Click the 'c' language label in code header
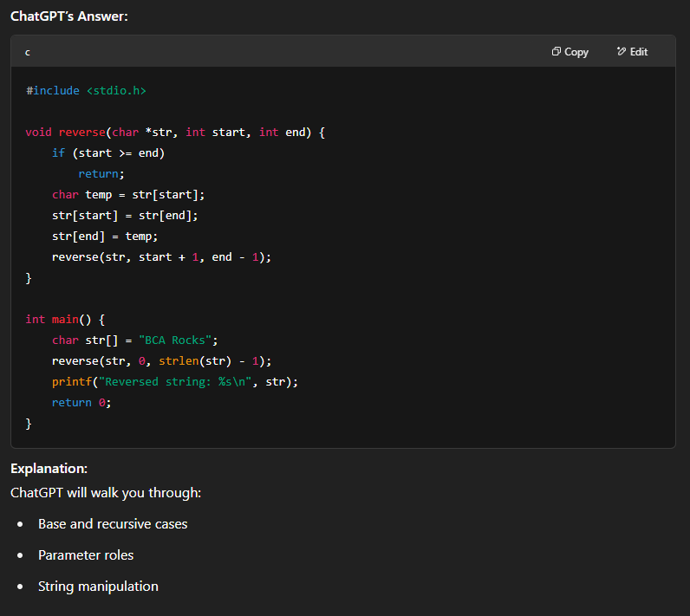The image size is (690, 616). (x=28, y=52)
